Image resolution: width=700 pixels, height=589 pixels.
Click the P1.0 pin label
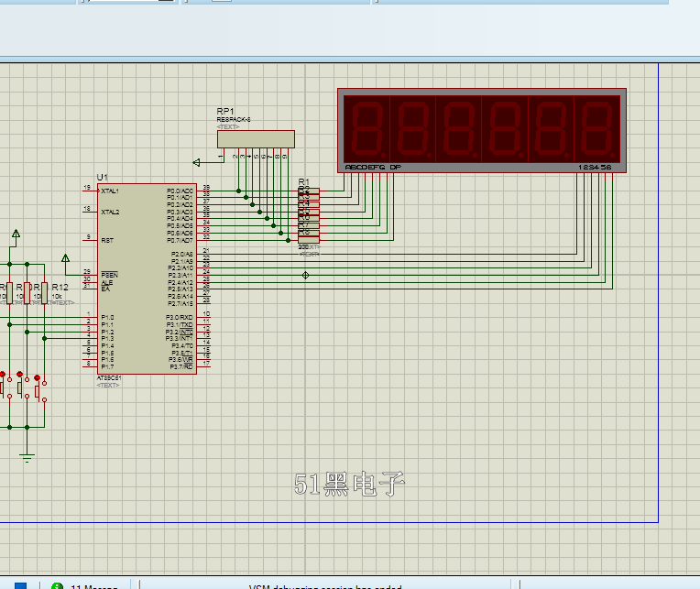tap(107, 318)
